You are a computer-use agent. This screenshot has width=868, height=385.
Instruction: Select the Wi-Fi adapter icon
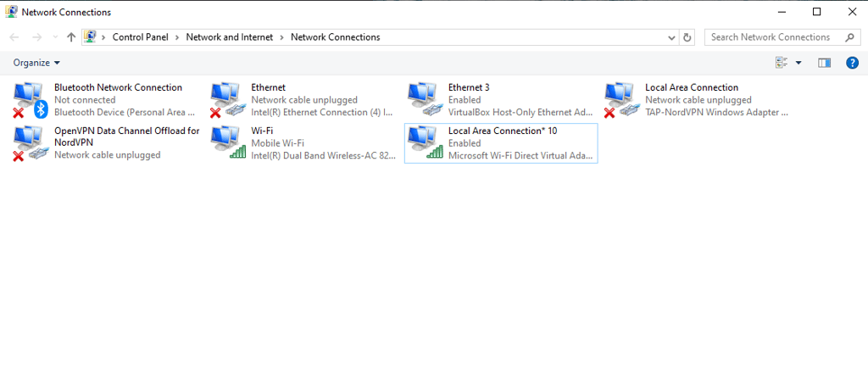point(227,143)
